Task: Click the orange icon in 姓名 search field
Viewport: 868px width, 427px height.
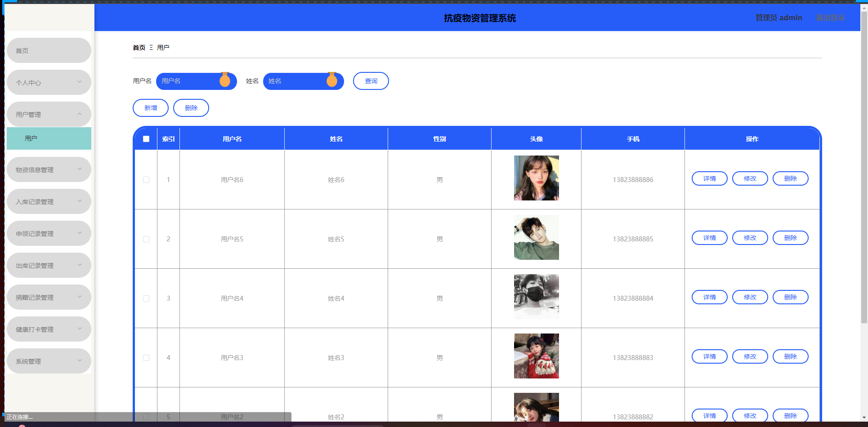Action: (x=332, y=80)
